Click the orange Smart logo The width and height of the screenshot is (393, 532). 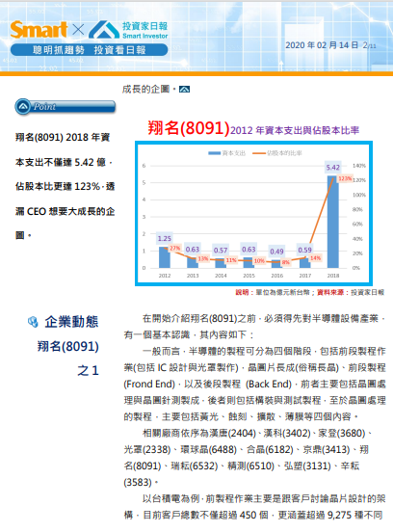point(39,30)
